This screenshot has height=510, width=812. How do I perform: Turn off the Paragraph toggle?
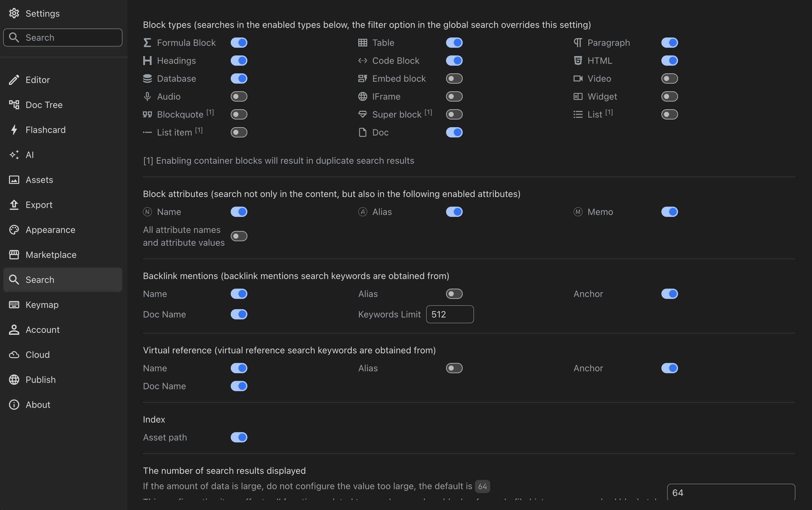(x=670, y=43)
